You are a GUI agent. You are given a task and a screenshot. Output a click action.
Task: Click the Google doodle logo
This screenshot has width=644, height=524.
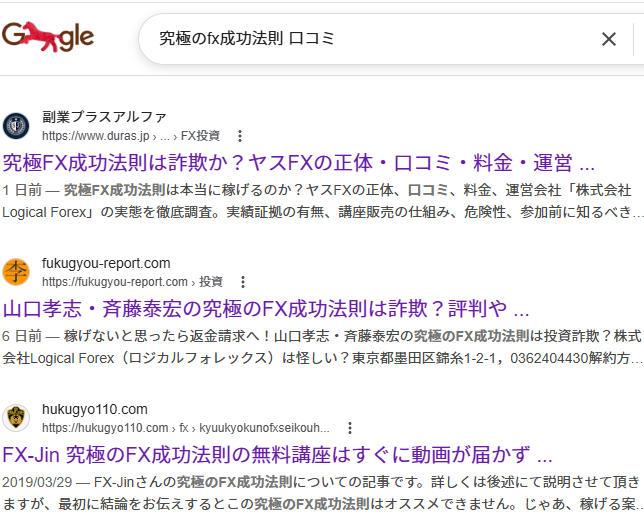point(48,37)
